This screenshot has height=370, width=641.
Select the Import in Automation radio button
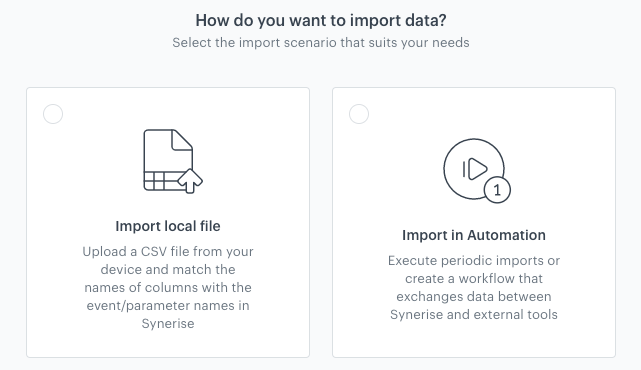(359, 114)
